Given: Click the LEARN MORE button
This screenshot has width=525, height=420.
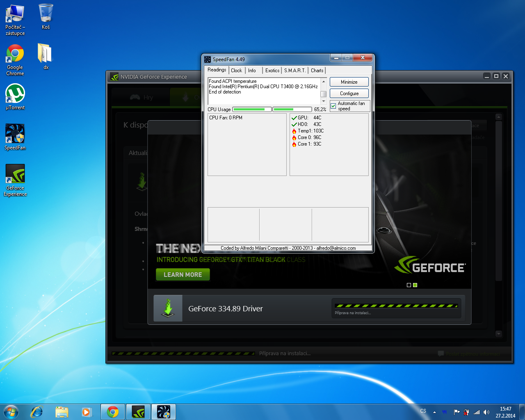Looking at the screenshot, I should coord(183,274).
